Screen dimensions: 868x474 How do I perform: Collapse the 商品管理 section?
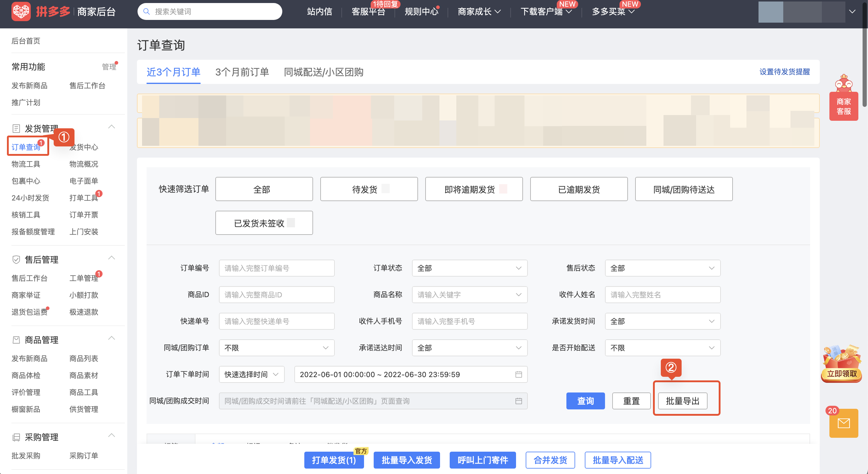(112, 338)
